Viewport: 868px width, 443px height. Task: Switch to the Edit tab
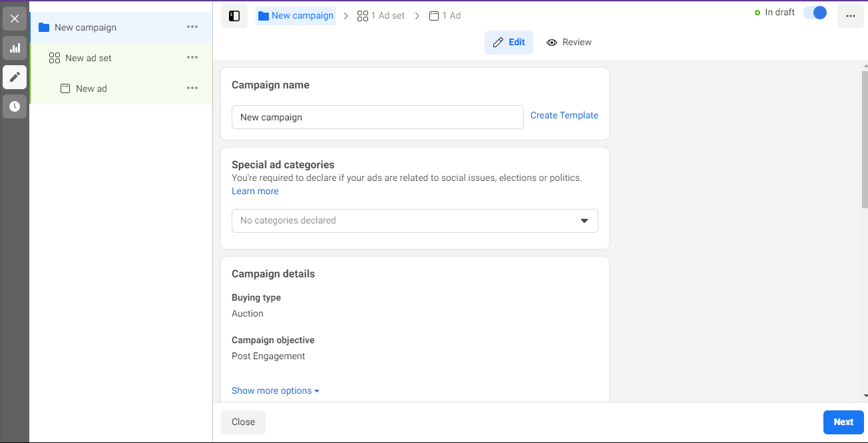click(x=509, y=43)
